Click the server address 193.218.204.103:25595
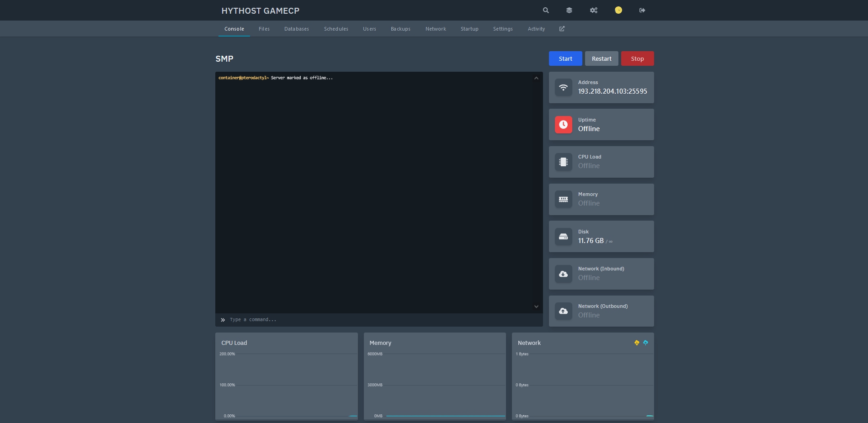The image size is (868, 423). tap(612, 91)
